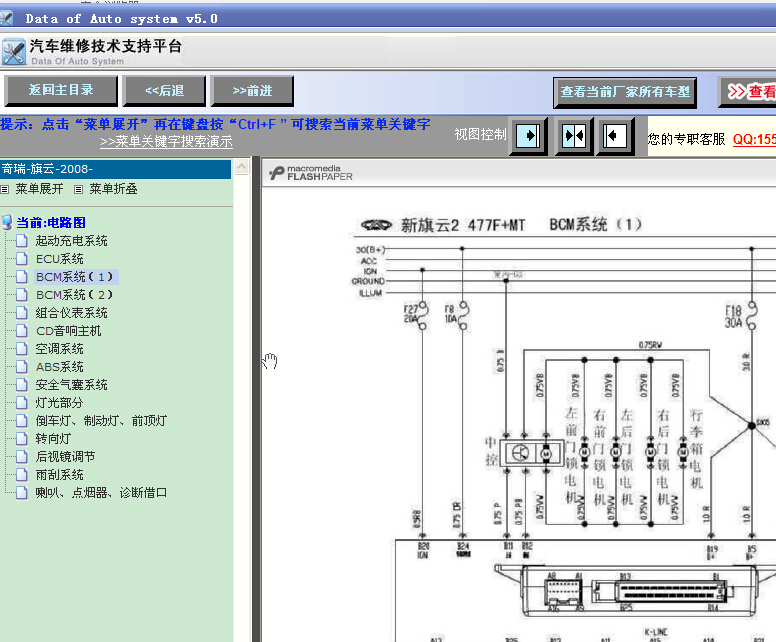Viewport: 776px width, 642px height.
Task: Select 组合仪表系统 in the tree
Action: point(71,313)
